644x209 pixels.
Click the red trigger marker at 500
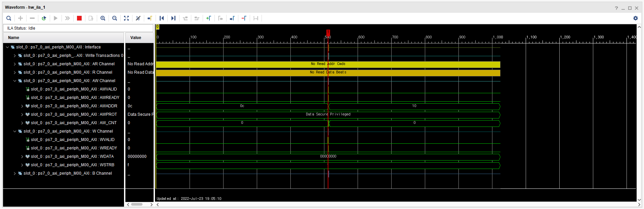point(328,32)
